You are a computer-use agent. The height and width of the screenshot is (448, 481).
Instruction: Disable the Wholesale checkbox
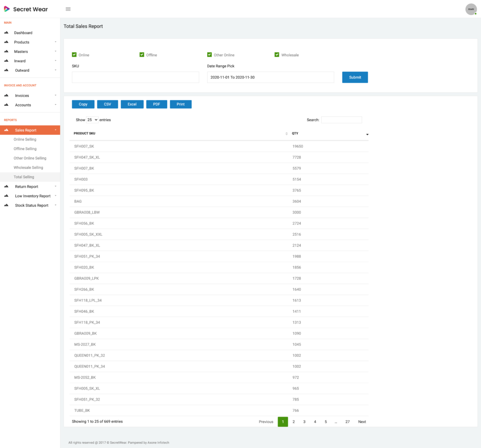pyautogui.click(x=277, y=55)
